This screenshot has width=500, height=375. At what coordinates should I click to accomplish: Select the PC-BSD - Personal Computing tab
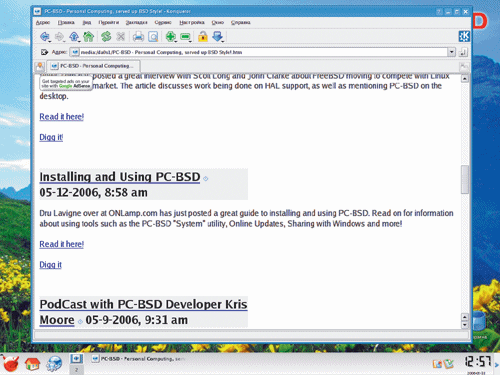93,66
